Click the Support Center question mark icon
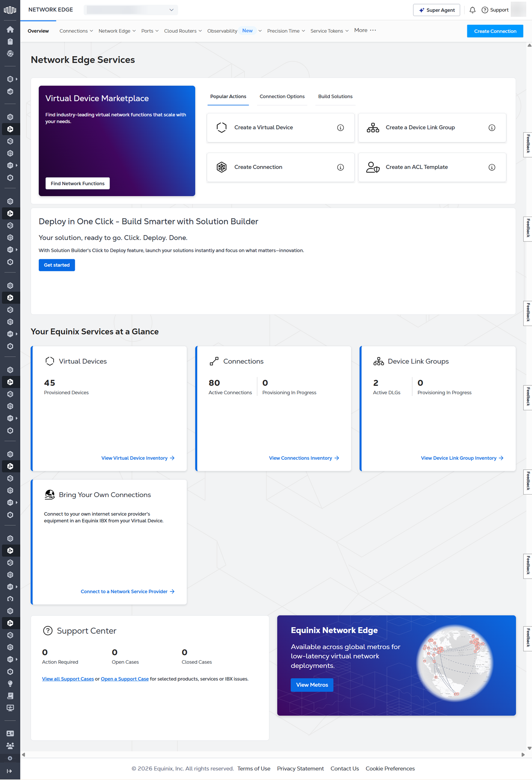The height and width of the screenshot is (780, 532). (48, 631)
